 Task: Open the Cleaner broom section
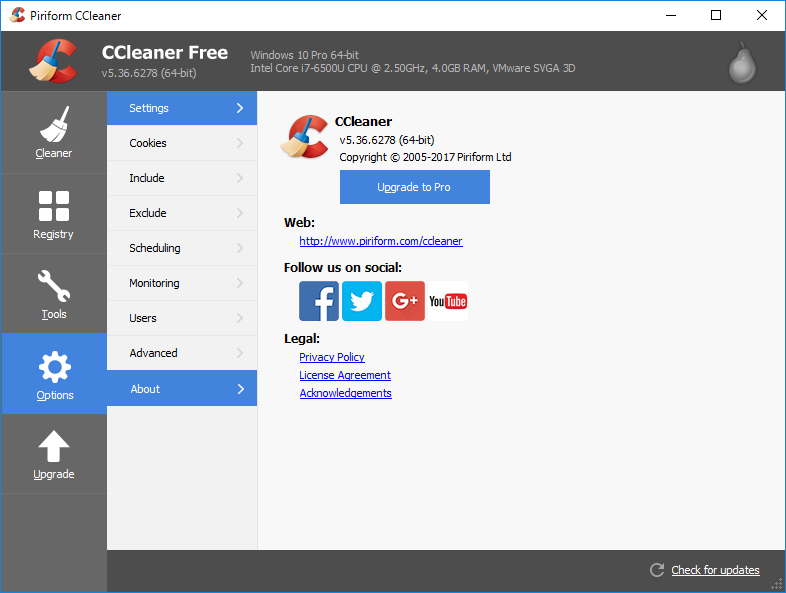(54, 132)
